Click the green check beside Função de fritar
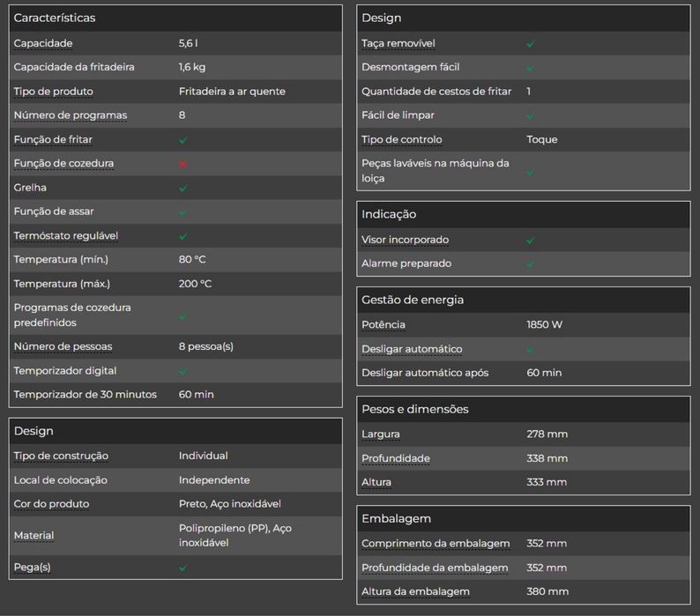Screen dimensions: 700x616 click(x=183, y=140)
